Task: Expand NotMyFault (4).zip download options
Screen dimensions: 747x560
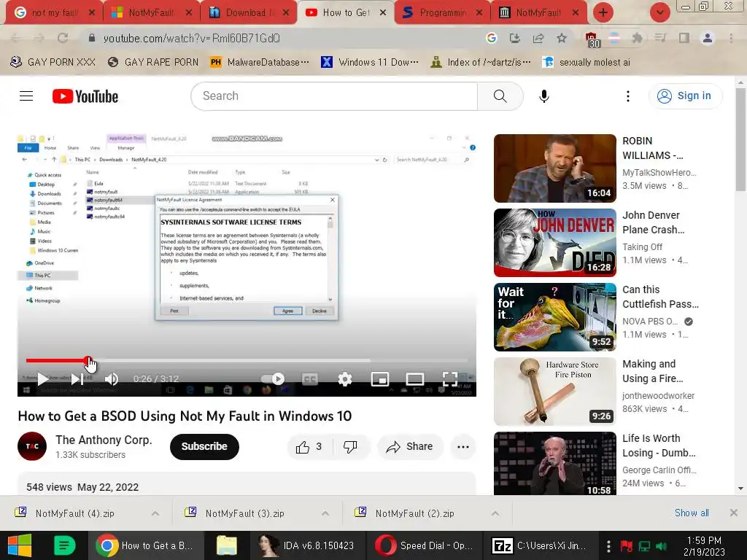Action: point(155,513)
